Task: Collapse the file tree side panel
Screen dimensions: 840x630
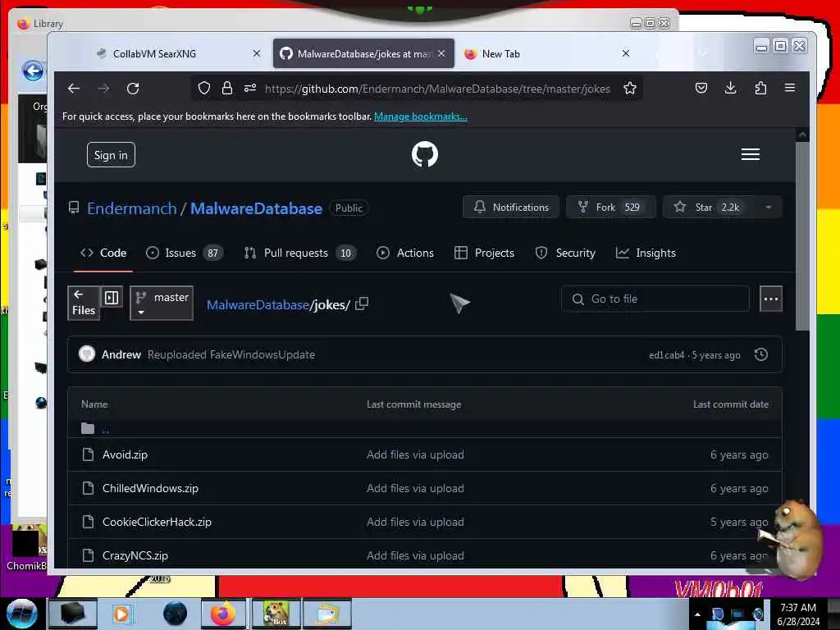Action: point(112,297)
